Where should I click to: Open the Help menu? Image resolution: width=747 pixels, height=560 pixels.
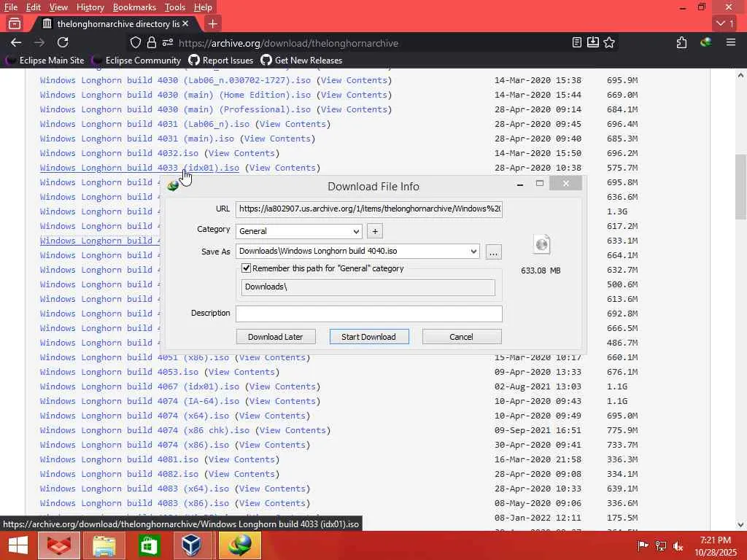click(x=203, y=7)
